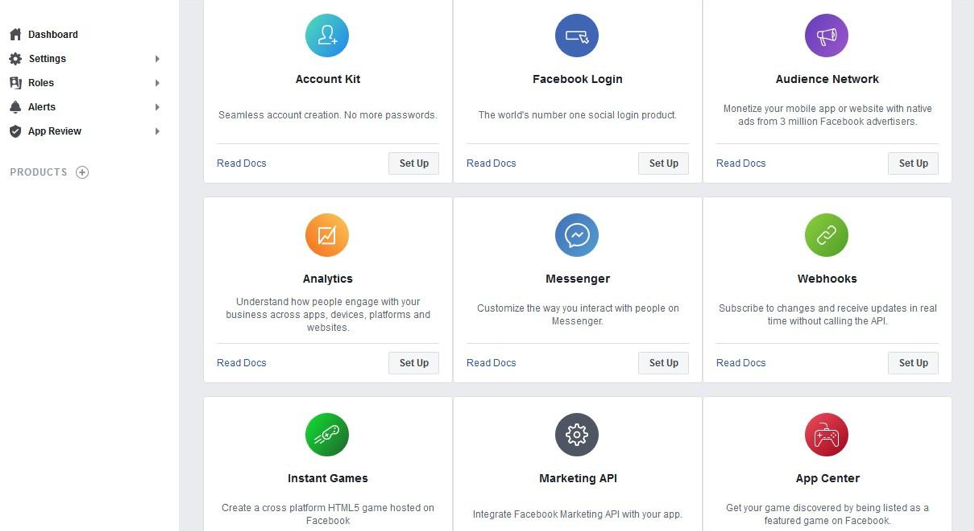Screen dimensions: 974x531
Task: Click the Messenger chat bubble icon
Action: click(576, 235)
